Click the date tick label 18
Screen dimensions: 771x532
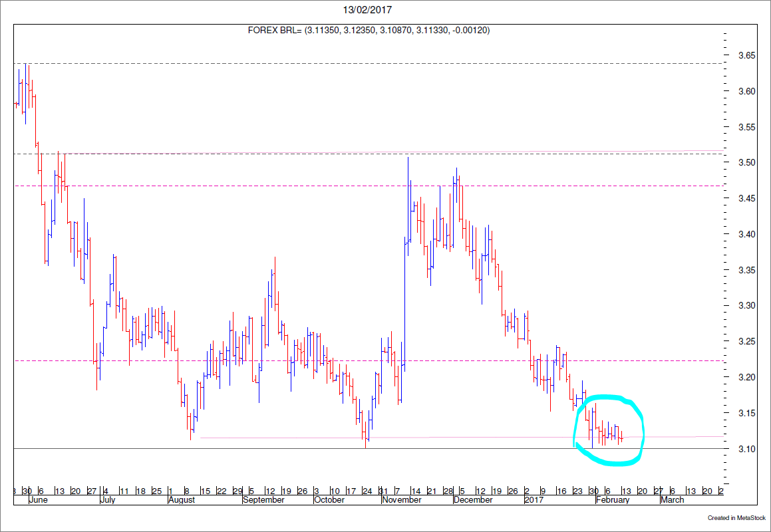[x=140, y=491]
